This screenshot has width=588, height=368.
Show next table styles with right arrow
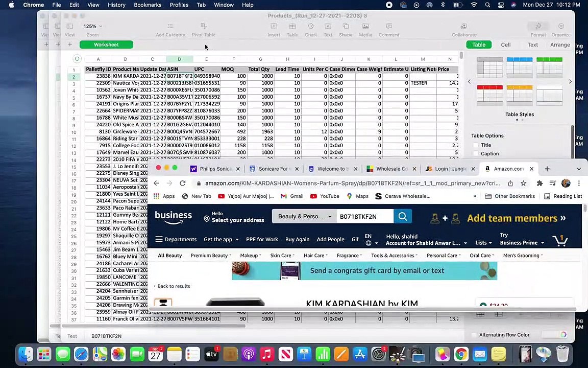coord(570,81)
